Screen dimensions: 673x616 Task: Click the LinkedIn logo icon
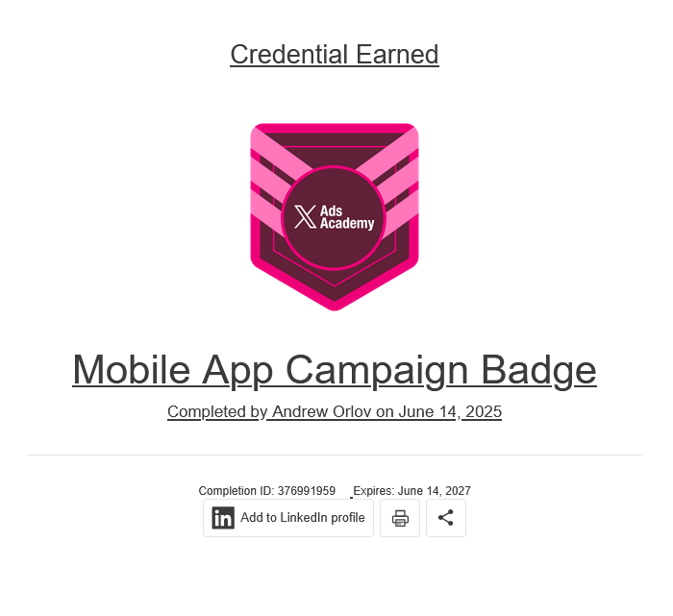click(223, 518)
